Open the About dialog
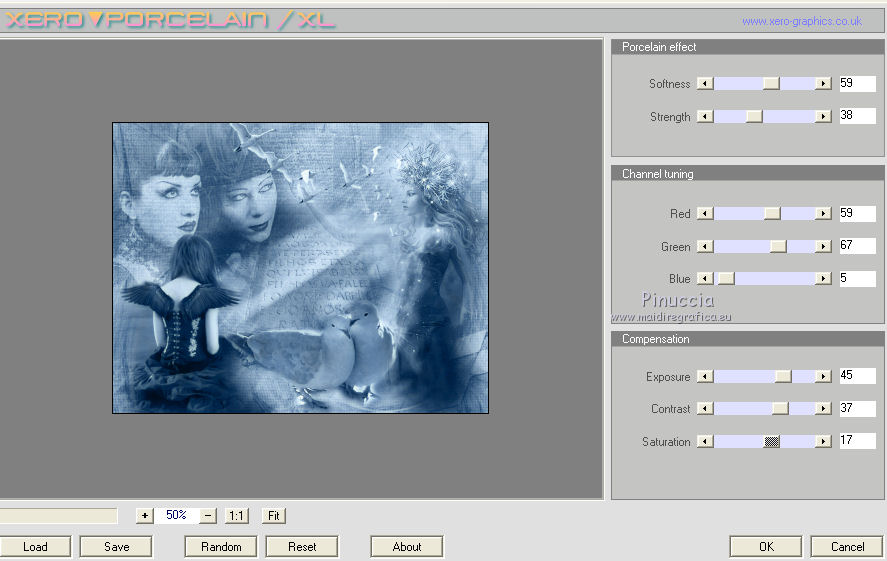The width and height of the screenshot is (887, 561). coord(407,546)
